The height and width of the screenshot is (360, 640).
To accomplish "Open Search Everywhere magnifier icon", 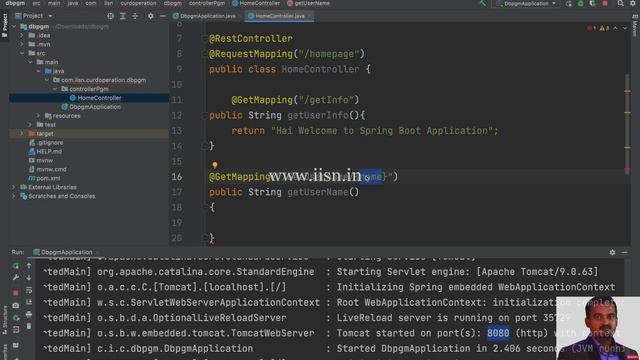I will pos(620,4).
